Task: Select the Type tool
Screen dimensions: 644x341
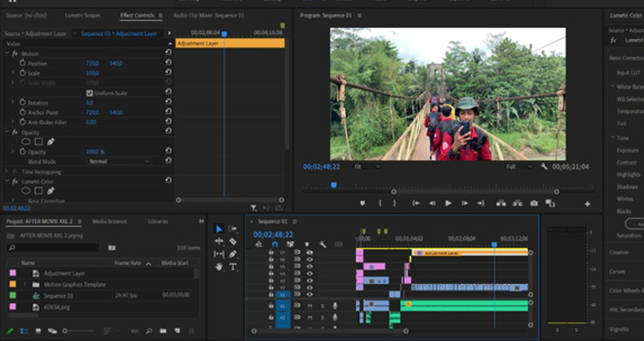Action: pyautogui.click(x=233, y=266)
